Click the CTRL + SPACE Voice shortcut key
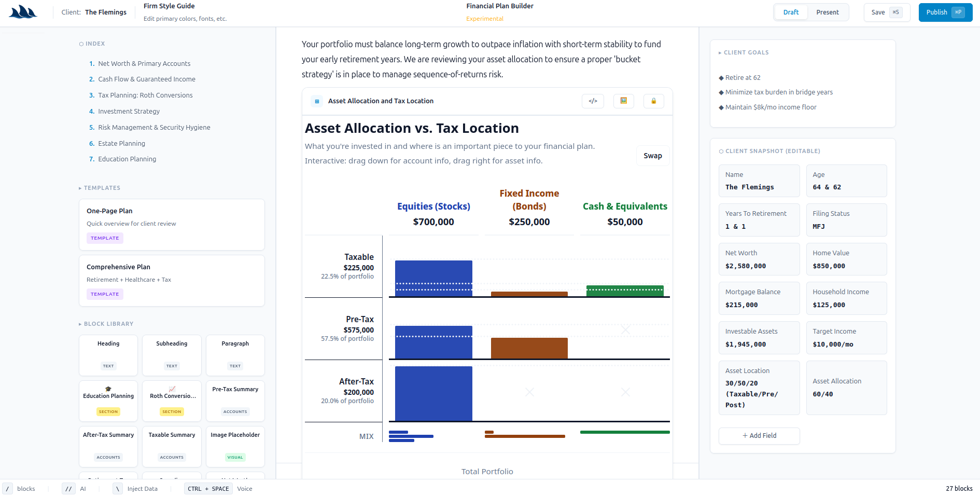The height and width of the screenshot is (496, 980). tap(208, 489)
